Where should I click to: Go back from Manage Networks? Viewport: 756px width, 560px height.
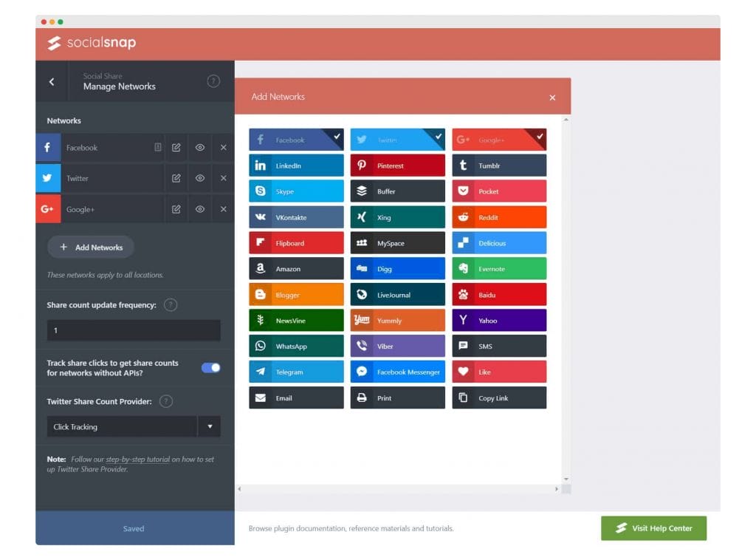coord(52,81)
